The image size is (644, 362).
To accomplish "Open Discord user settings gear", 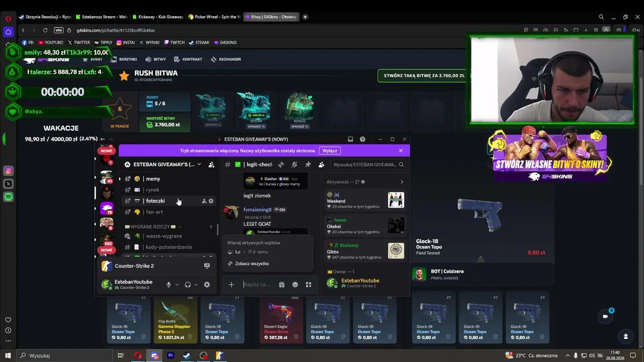I will click(x=207, y=285).
